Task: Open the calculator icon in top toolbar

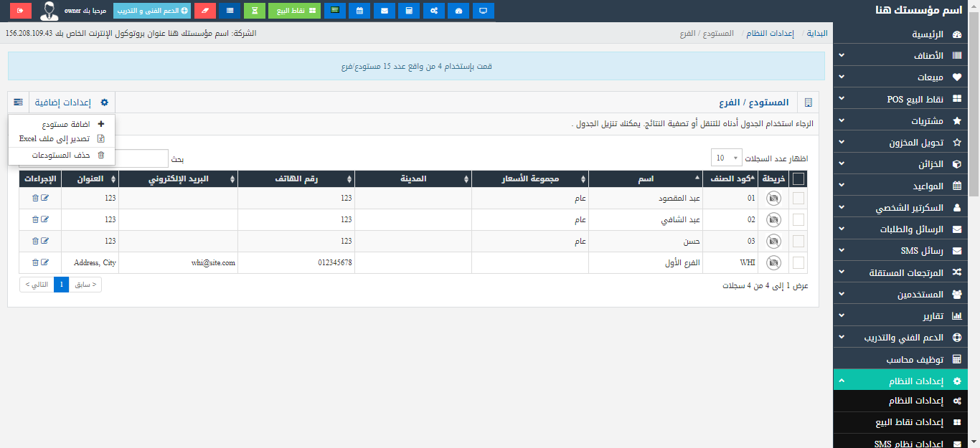Action: 409,11
